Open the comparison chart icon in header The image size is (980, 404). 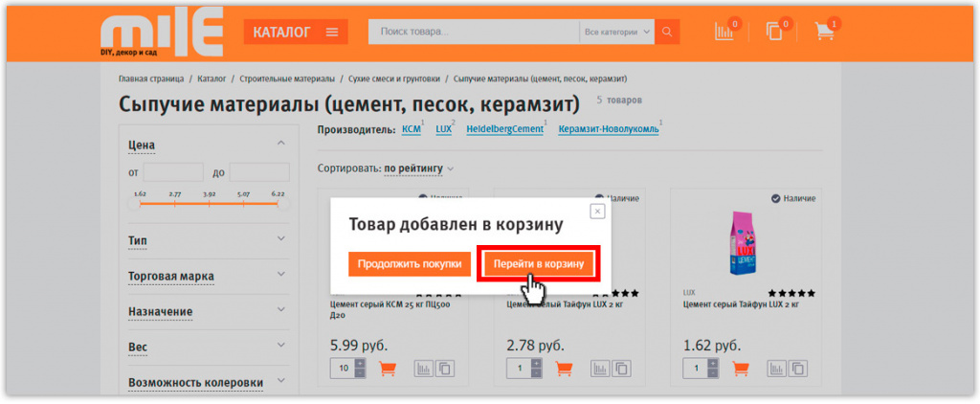724,32
